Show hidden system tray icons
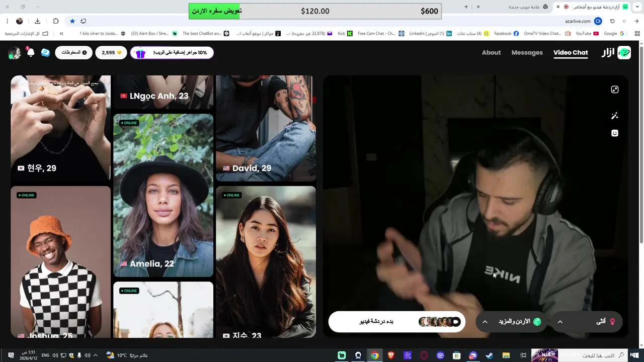Image resolution: width=644 pixels, height=362 pixels. tap(96, 355)
